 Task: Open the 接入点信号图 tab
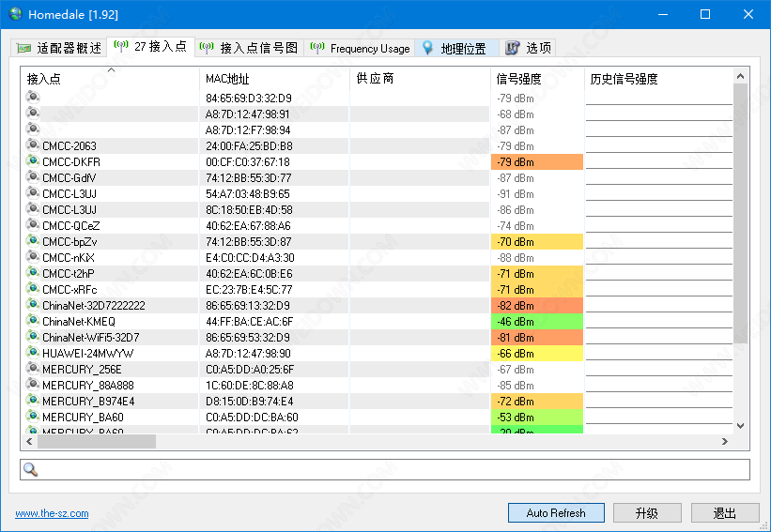click(x=249, y=48)
